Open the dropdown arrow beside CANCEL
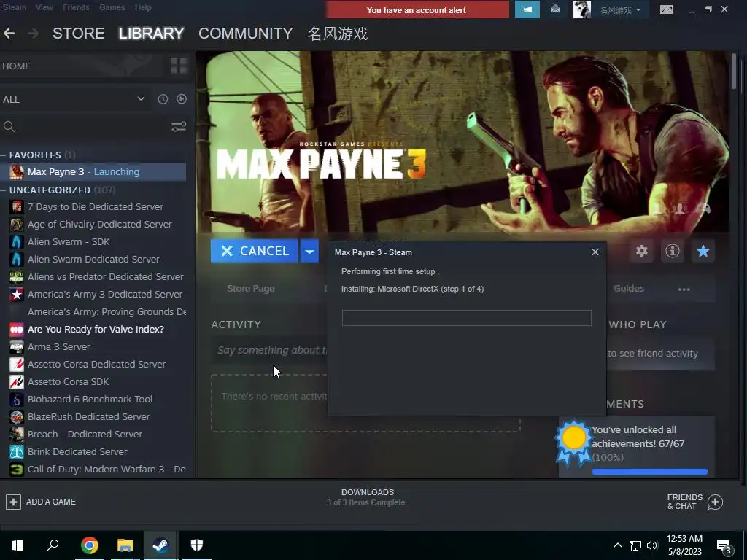This screenshot has width=747, height=560. point(309,251)
